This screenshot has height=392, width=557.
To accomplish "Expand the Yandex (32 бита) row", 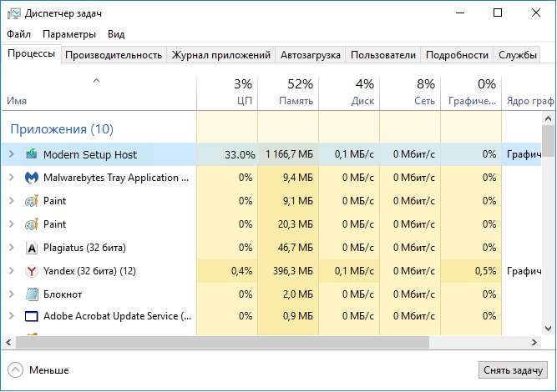I will coord(12,271).
